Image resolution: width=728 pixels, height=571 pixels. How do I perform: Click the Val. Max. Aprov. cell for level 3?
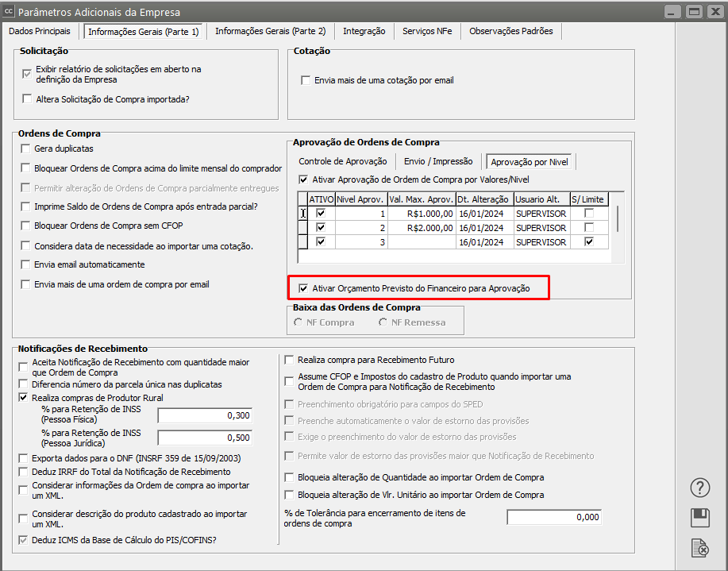pyautogui.click(x=421, y=242)
